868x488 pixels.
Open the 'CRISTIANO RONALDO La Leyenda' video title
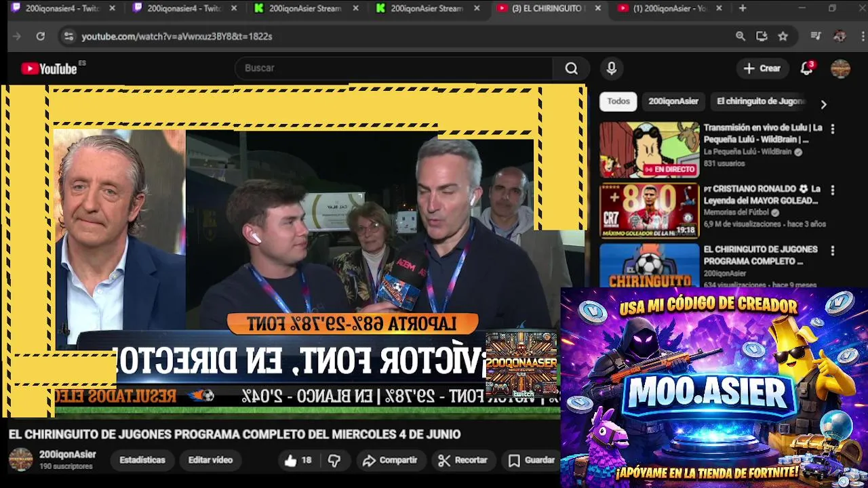pos(763,195)
